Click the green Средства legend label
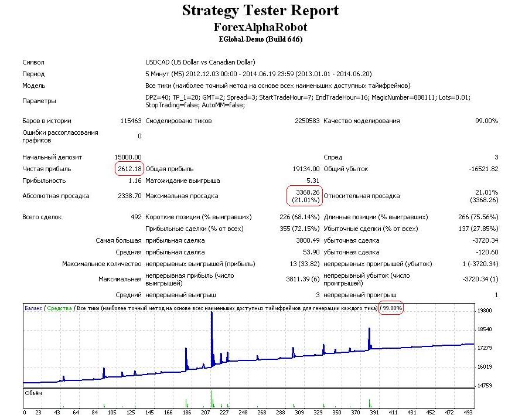 (59, 308)
